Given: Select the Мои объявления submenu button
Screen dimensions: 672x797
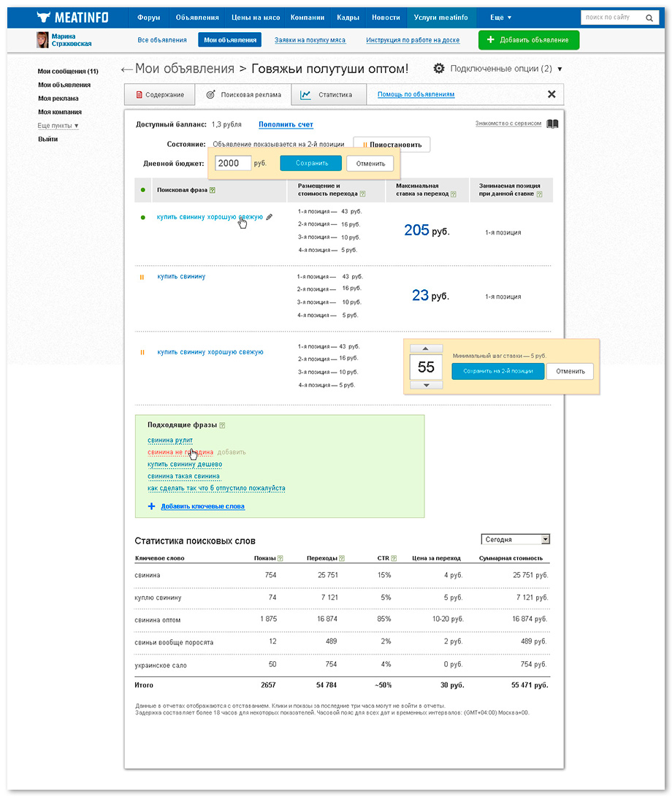Looking at the screenshot, I should pos(230,39).
